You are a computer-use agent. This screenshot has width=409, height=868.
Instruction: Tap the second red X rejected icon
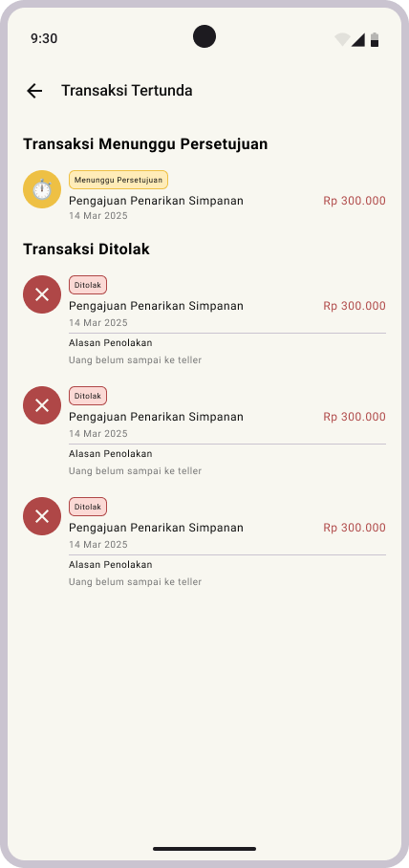point(42,405)
